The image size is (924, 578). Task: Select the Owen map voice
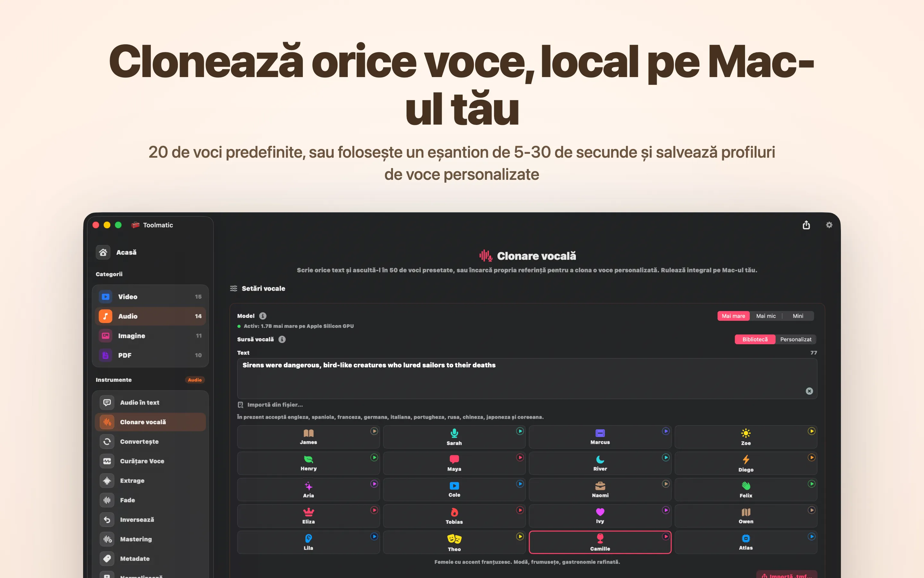[x=746, y=516]
